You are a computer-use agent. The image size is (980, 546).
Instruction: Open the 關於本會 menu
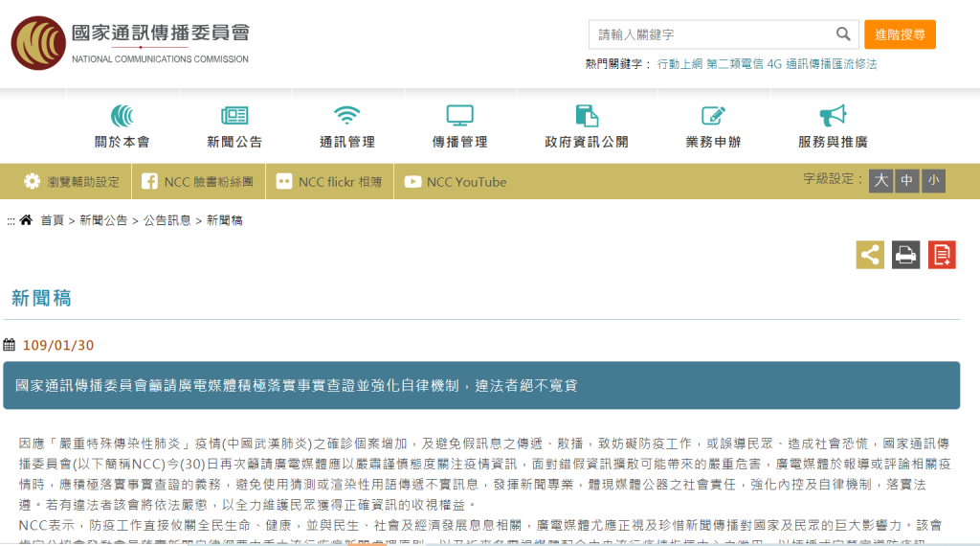click(x=122, y=127)
